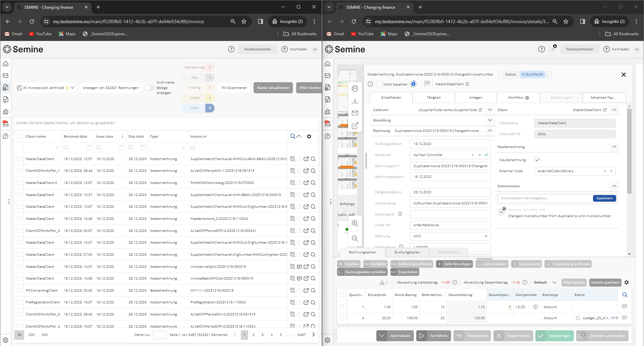Select the envelope icon in the preview toolbar
Image resolution: width=644 pixels, height=346 pixels.
355,113
